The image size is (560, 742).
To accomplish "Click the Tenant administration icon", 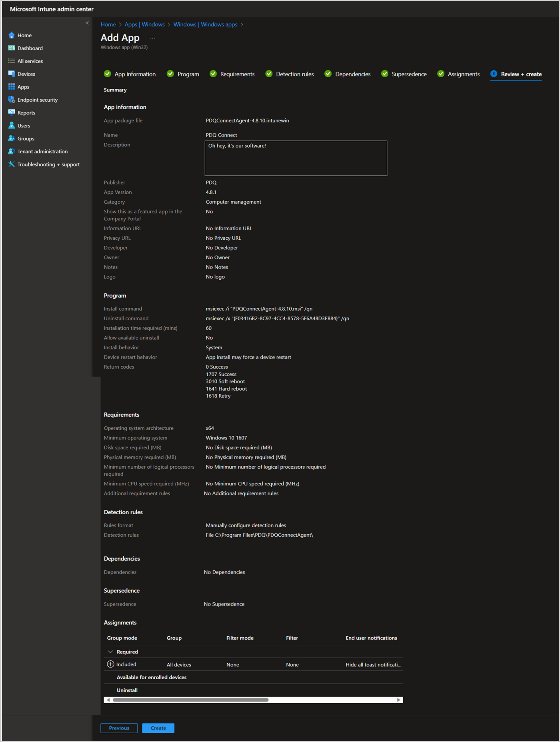I will click(x=12, y=151).
